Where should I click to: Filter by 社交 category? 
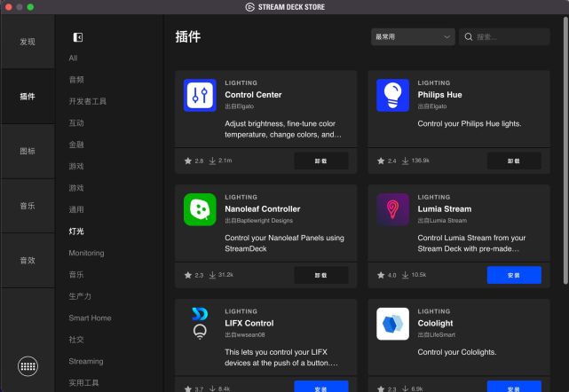pos(76,340)
